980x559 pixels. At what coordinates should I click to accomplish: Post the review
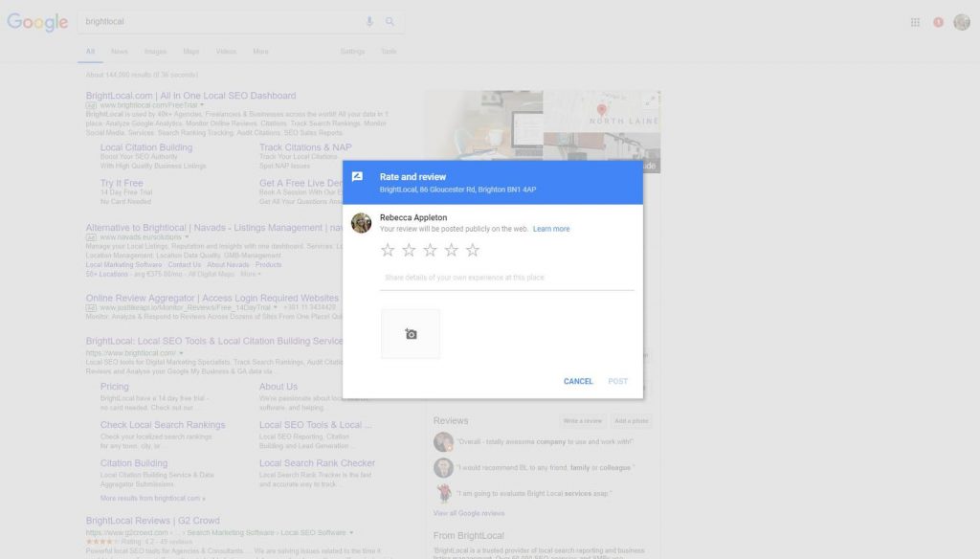pyautogui.click(x=617, y=381)
